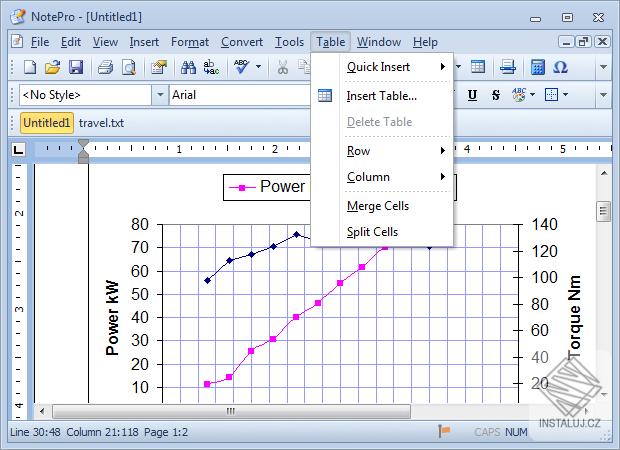The image size is (620, 450).
Task: Click the <No Style> style box
Action: (x=85, y=95)
